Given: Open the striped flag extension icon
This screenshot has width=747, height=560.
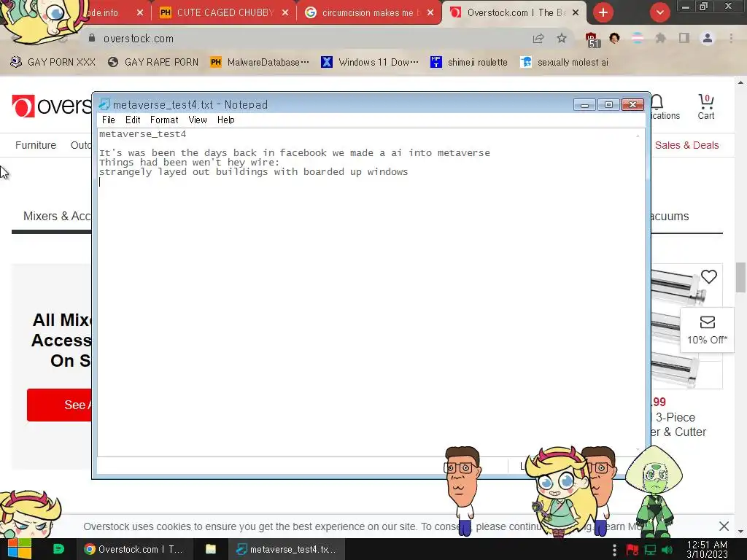Looking at the screenshot, I should tap(638, 39).
